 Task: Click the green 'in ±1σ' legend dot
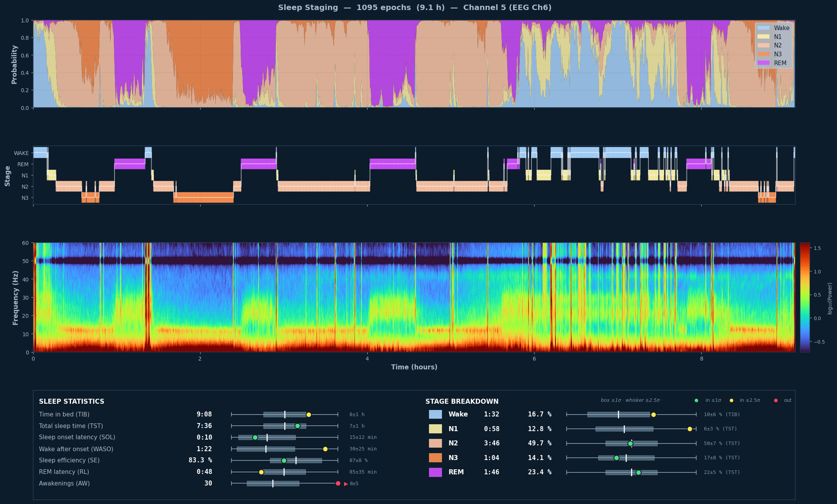coord(696,400)
